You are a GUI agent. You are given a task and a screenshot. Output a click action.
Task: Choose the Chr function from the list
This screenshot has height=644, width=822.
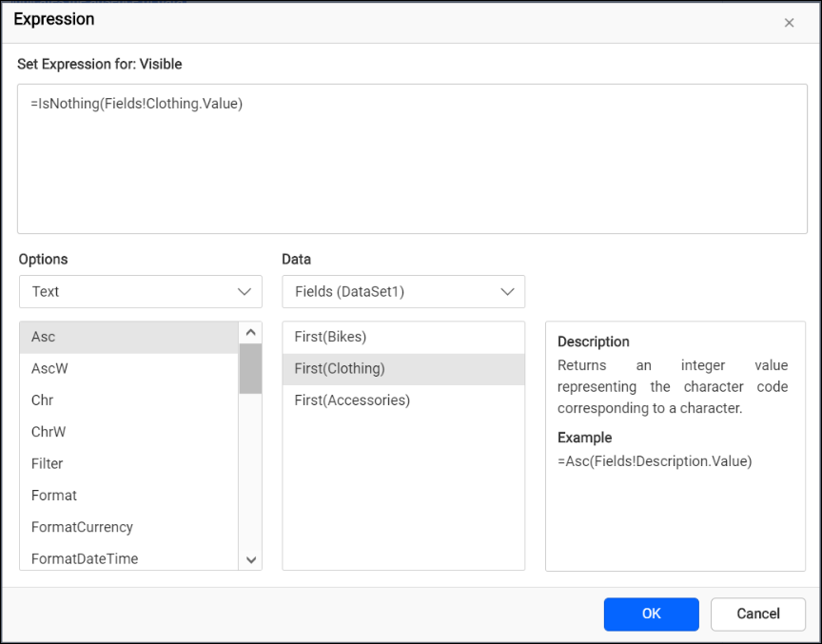click(114, 400)
